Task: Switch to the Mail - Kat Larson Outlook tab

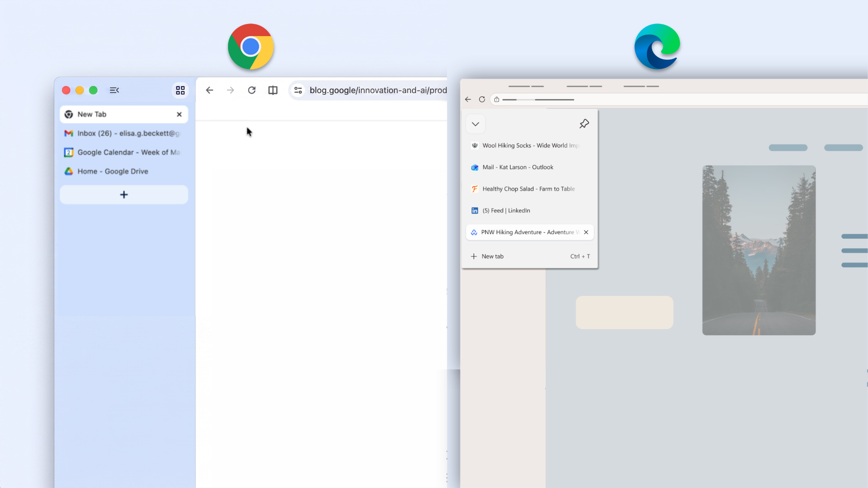Action: (x=517, y=167)
